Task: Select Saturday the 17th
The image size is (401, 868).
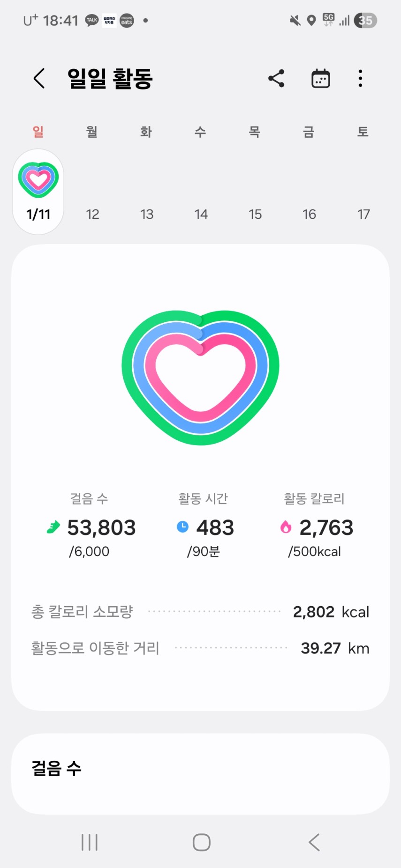Action: click(363, 214)
